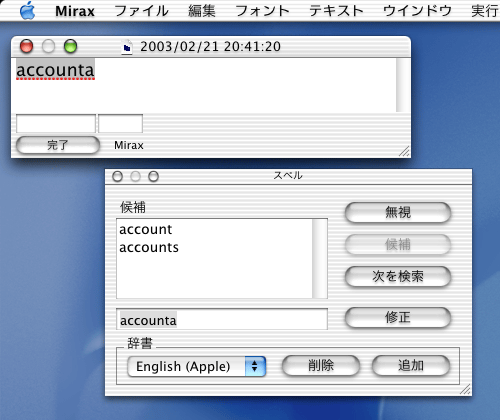The width and height of the screenshot is (500, 420).
Task: Open the 編集 menu
Action: click(202, 11)
